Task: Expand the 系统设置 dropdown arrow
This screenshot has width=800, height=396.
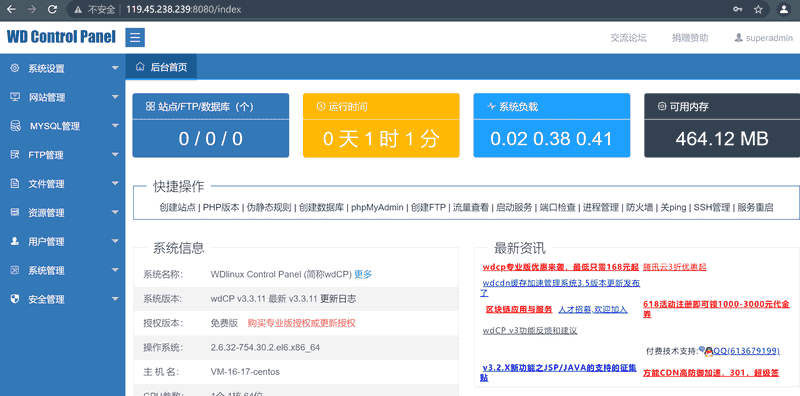Action: coord(115,68)
